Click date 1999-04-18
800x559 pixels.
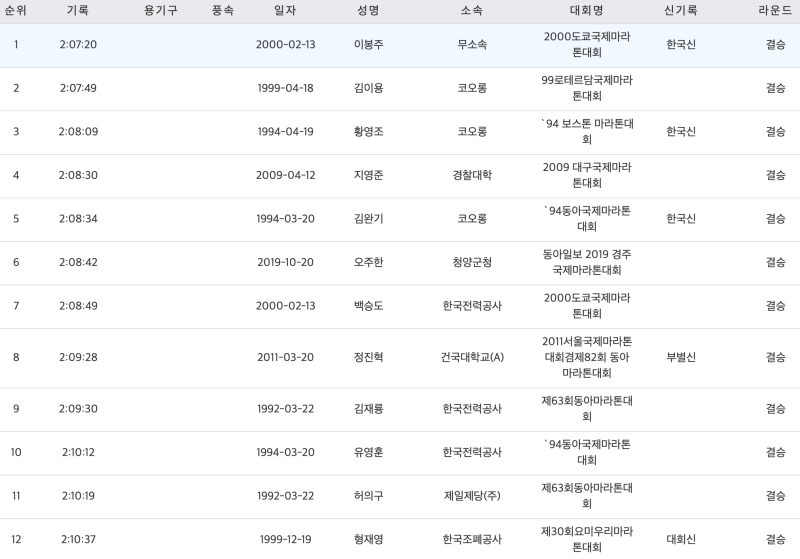tap(286, 88)
